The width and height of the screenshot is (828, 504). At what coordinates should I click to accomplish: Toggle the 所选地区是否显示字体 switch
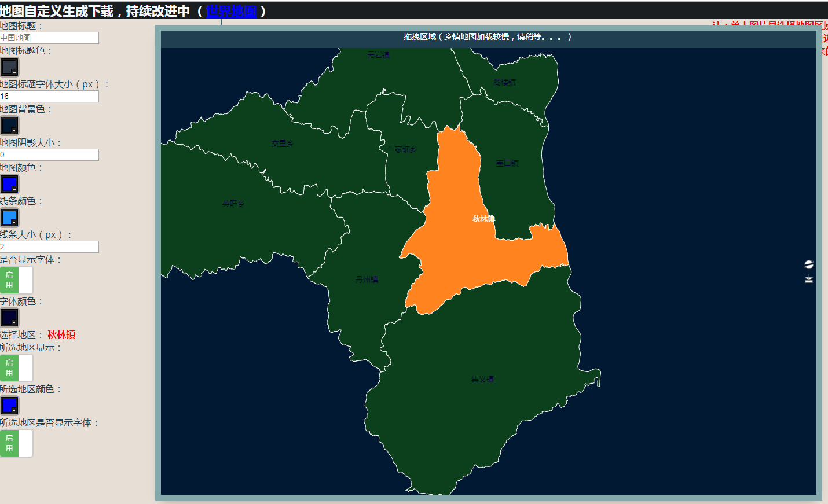16,443
